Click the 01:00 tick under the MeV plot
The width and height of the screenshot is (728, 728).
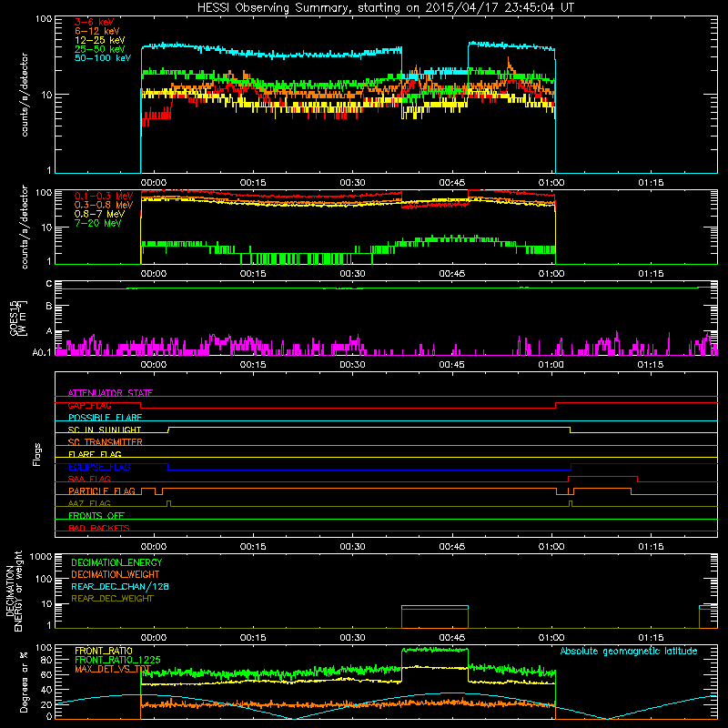(551, 274)
